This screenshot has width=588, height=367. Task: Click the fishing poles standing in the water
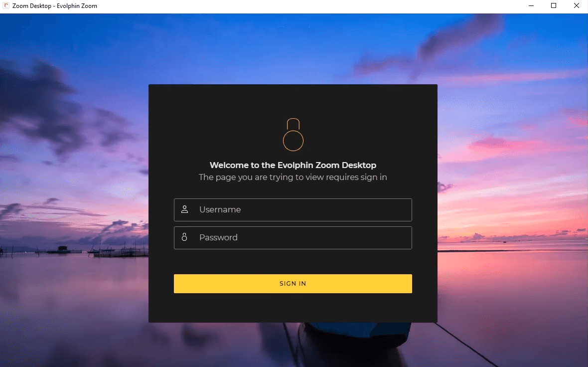click(116, 248)
